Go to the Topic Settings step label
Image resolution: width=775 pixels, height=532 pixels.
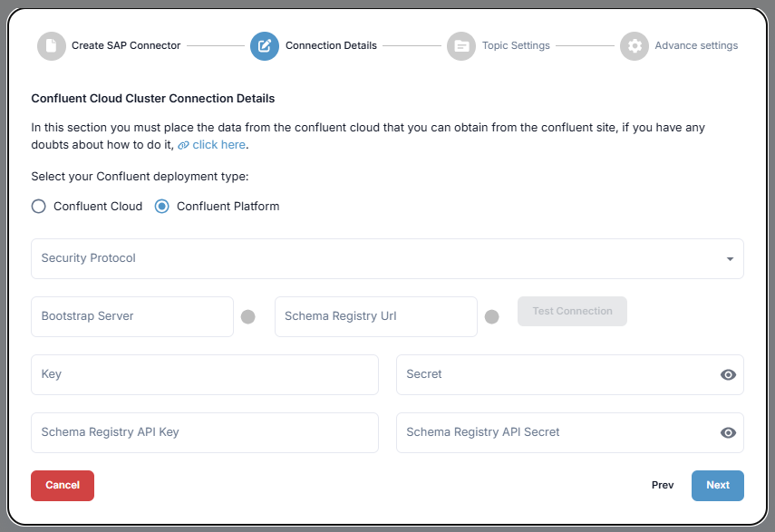coord(516,45)
